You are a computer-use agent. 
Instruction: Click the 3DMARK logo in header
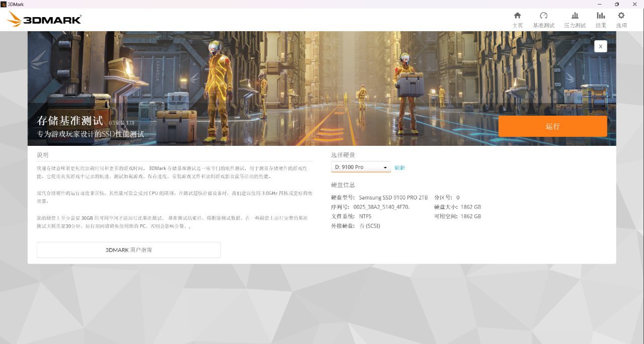[x=44, y=20]
